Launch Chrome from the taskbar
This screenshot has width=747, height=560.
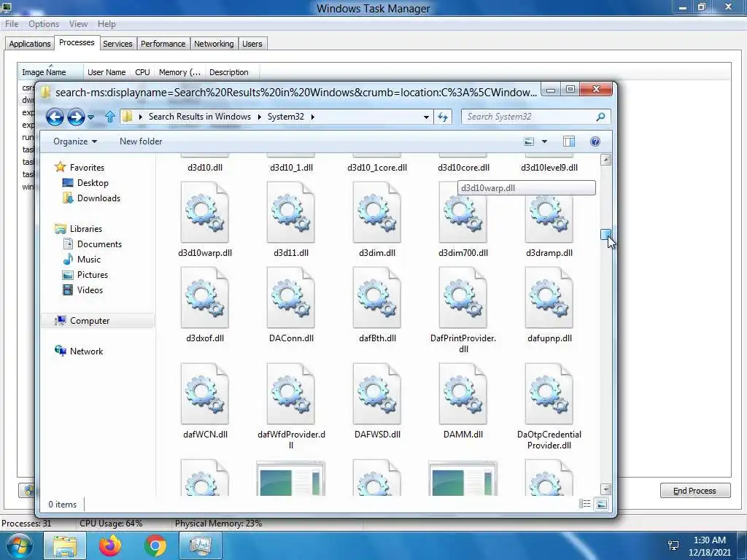(x=155, y=546)
